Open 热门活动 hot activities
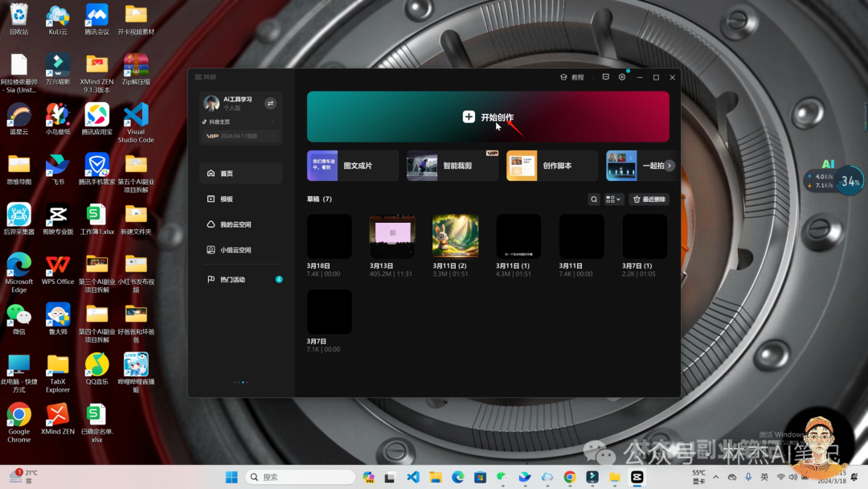The image size is (868, 489). coord(241,280)
